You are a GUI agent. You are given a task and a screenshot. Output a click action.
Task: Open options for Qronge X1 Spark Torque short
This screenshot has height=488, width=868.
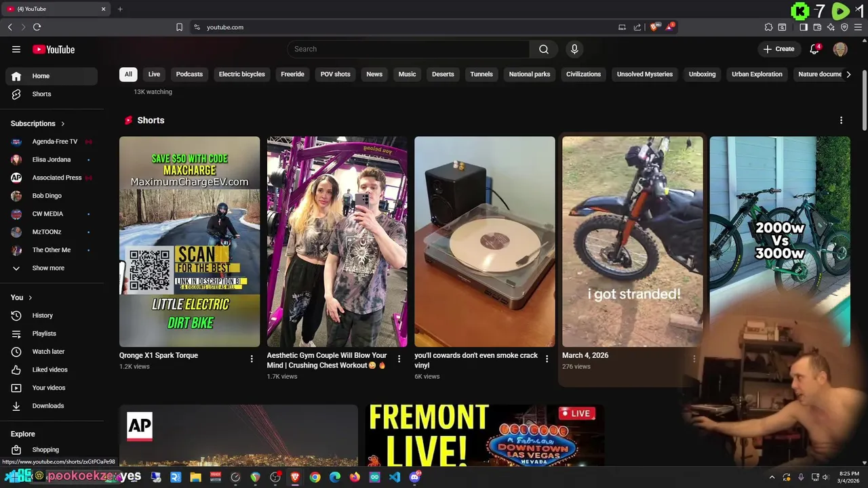(x=252, y=359)
